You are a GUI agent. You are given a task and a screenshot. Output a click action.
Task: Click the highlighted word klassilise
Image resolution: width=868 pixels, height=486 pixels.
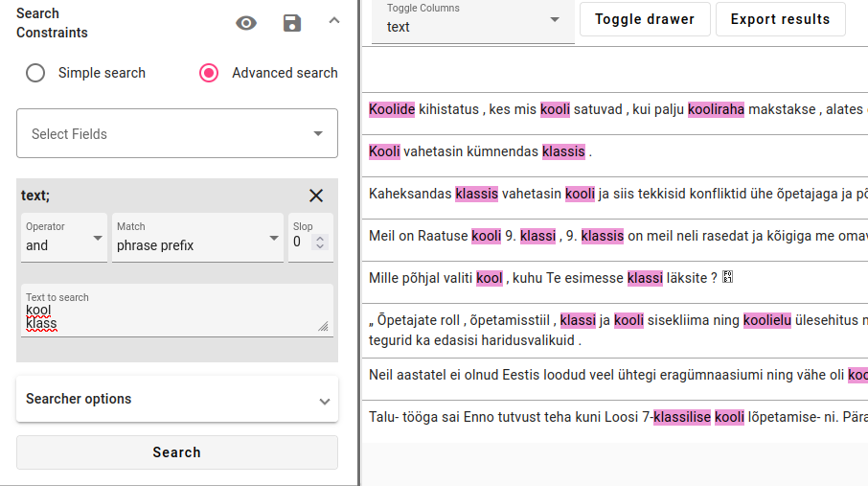point(682,417)
